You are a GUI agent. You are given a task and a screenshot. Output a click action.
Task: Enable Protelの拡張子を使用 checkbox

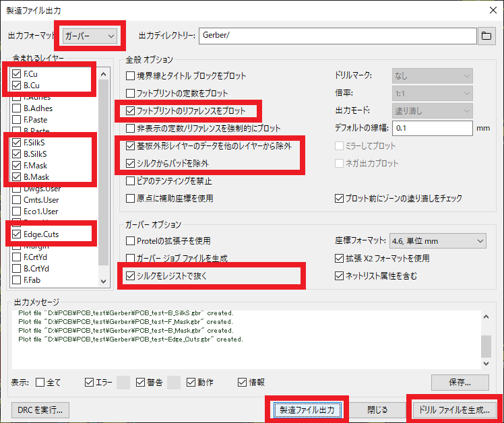coord(131,240)
